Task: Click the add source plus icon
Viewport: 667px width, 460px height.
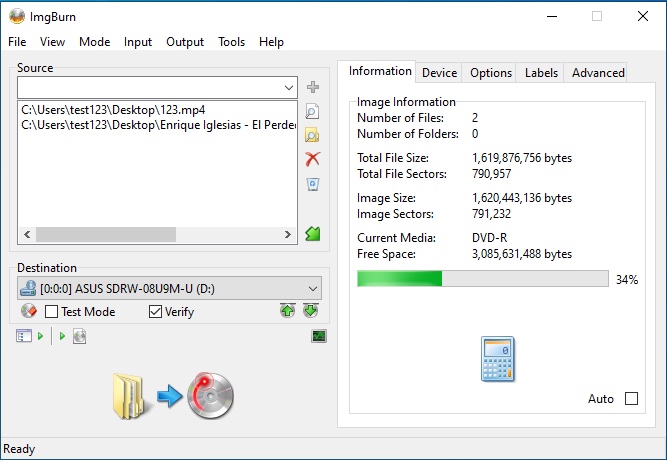Action: pyautogui.click(x=313, y=87)
